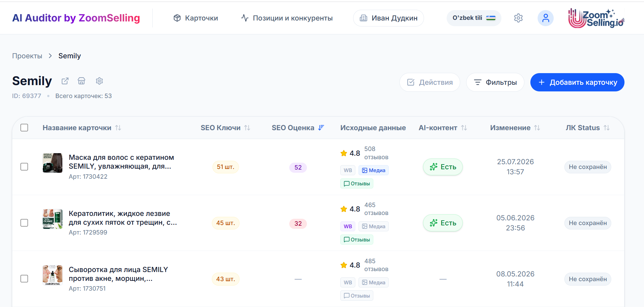This screenshot has height=307, width=644.
Task: Sort by ЛК Status column
Action: tap(588, 128)
